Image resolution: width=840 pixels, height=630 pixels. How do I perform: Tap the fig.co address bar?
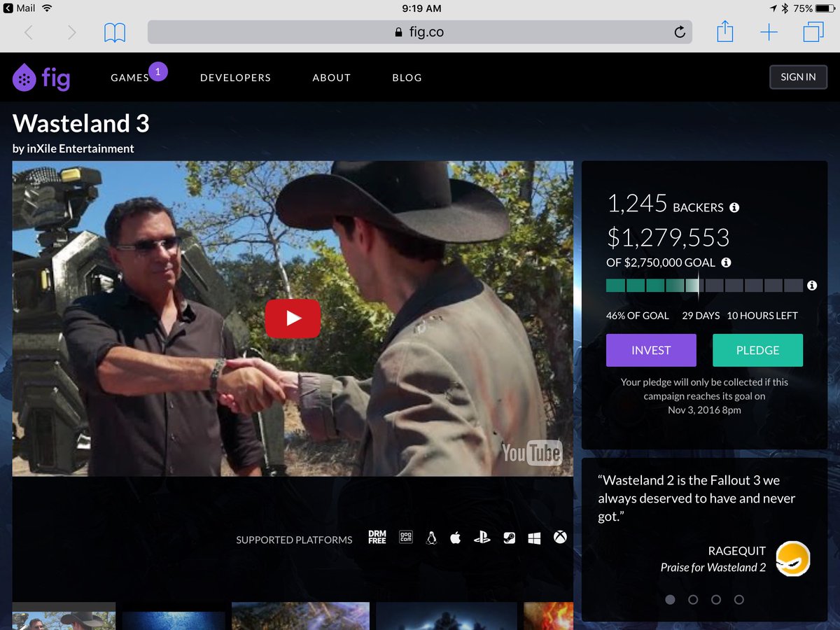(419, 31)
